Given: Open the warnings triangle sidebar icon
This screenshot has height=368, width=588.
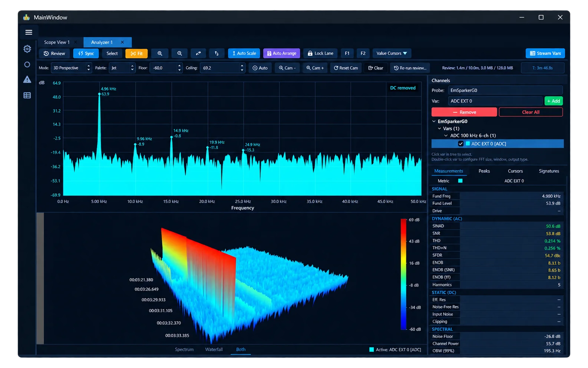Looking at the screenshot, I should (27, 80).
